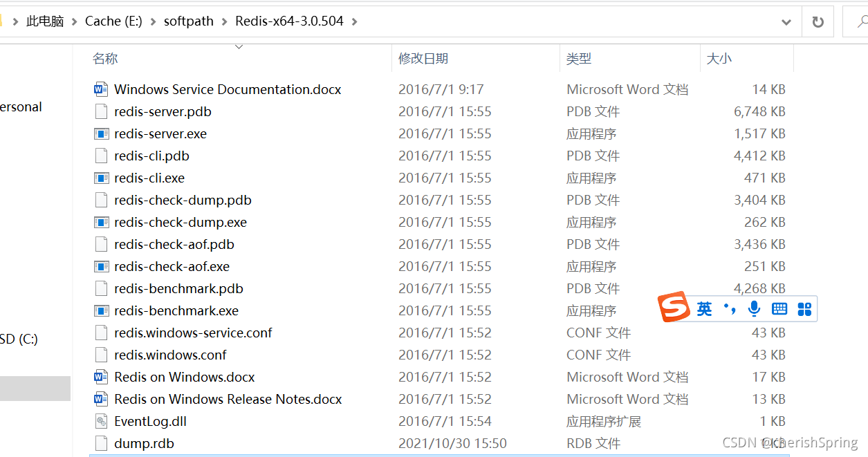Select the redis-check-dump.exe application icon
Image resolution: width=868 pixels, height=457 pixels.
(x=102, y=222)
